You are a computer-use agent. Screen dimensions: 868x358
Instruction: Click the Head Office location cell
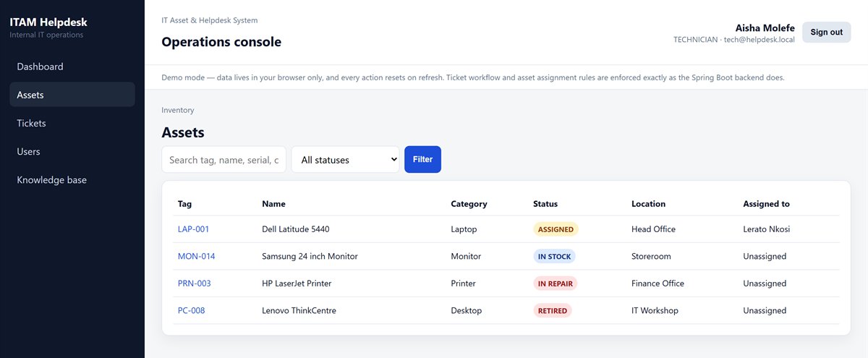click(x=653, y=229)
